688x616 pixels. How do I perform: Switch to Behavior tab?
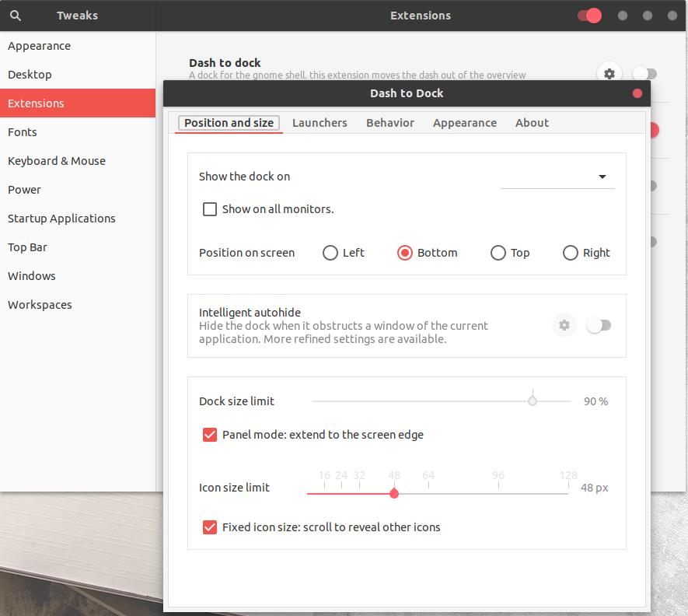tap(390, 123)
